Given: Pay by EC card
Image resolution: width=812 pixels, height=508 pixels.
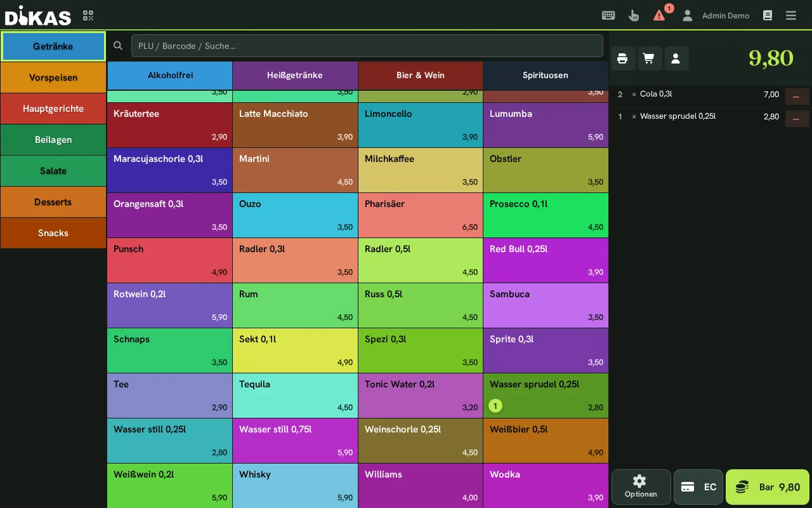Looking at the screenshot, I should [698, 487].
